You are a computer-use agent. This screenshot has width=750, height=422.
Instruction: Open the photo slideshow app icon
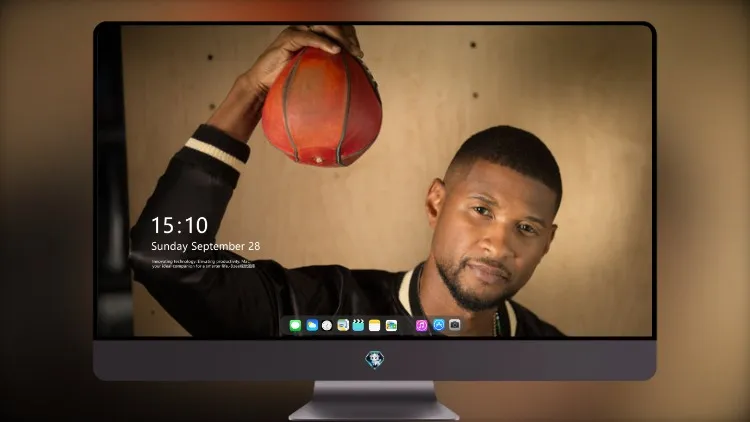coord(391,325)
